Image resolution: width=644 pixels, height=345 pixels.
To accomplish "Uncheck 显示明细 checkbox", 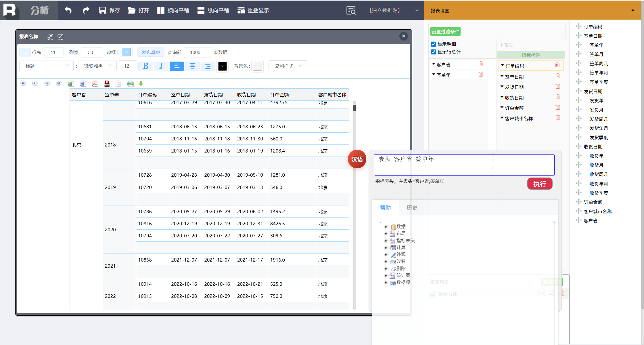I will point(434,44).
